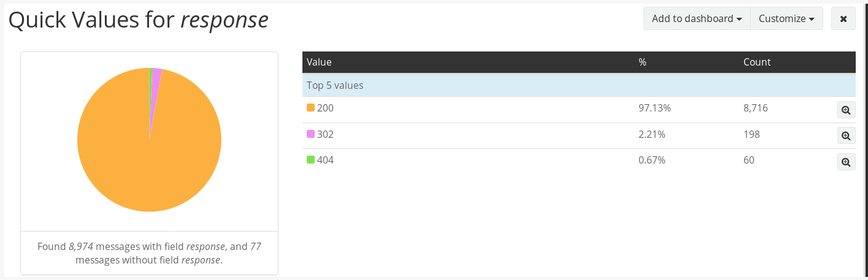
Task: Click the 97.13% percentage cell
Action: pyautogui.click(x=655, y=108)
